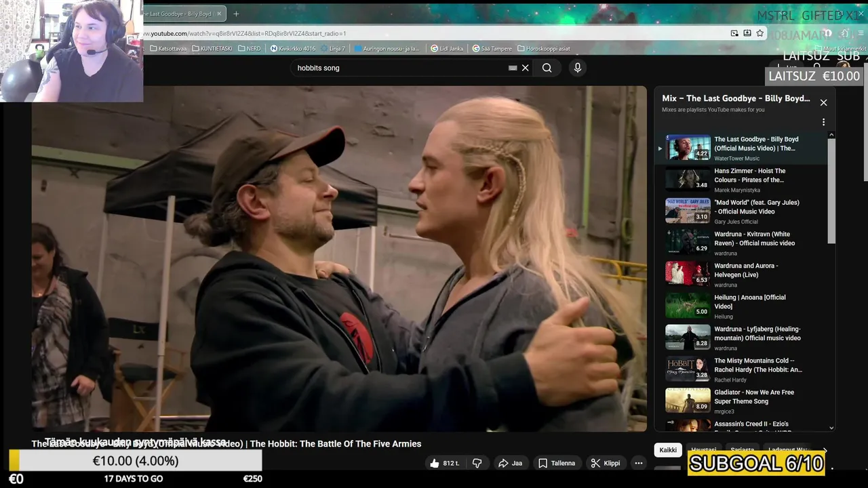The width and height of the screenshot is (868, 488).
Task: Play Mad World feat. Gary Jules thumbnail
Action: point(688,211)
